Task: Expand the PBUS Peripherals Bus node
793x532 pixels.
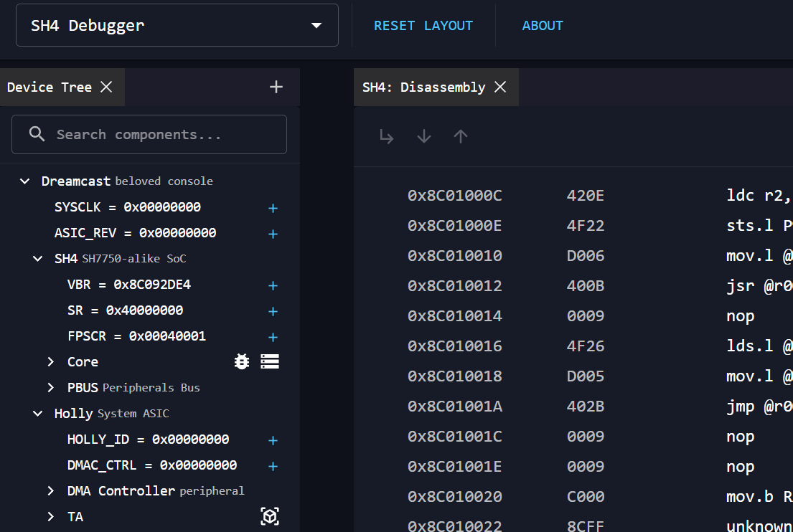Action: point(50,387)
